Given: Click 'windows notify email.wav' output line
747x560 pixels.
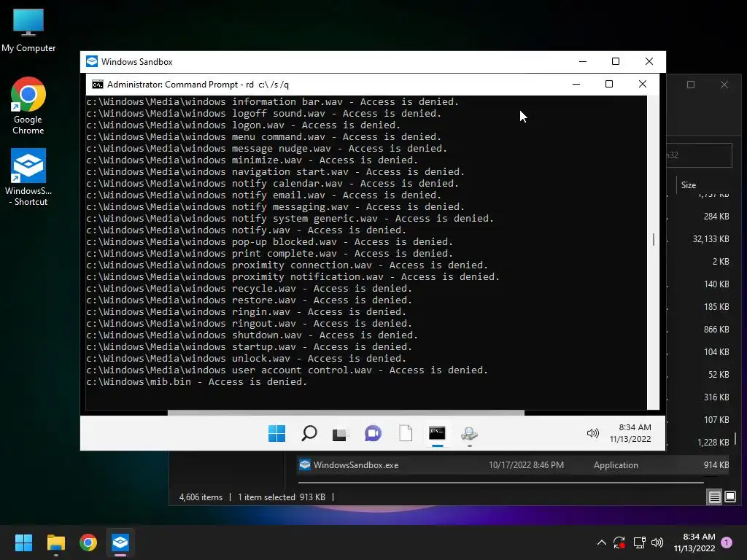Looking at the screenshot, I should click(263, 195).
